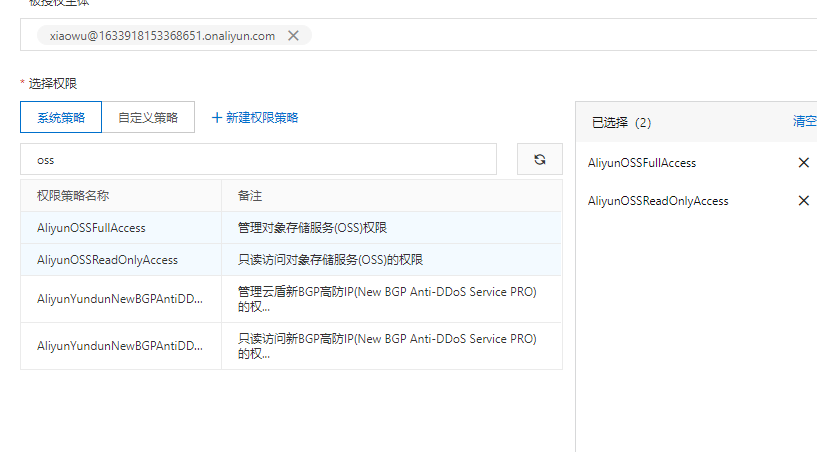This screenshot has height=452, width=817.
Task: Click the 备注 column header
Action: point(250,196)
